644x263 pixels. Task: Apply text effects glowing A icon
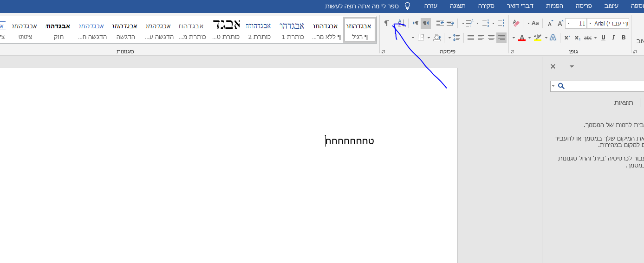[553, 38]
